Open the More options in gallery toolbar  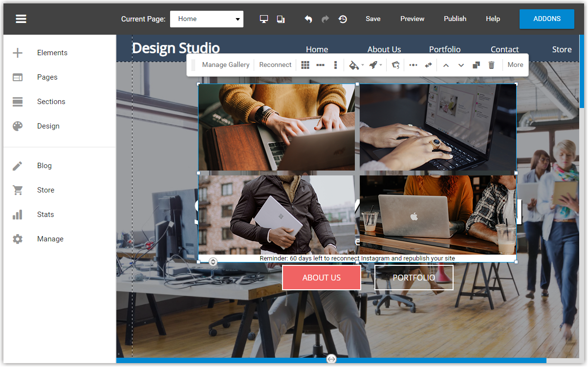point(515,65)
